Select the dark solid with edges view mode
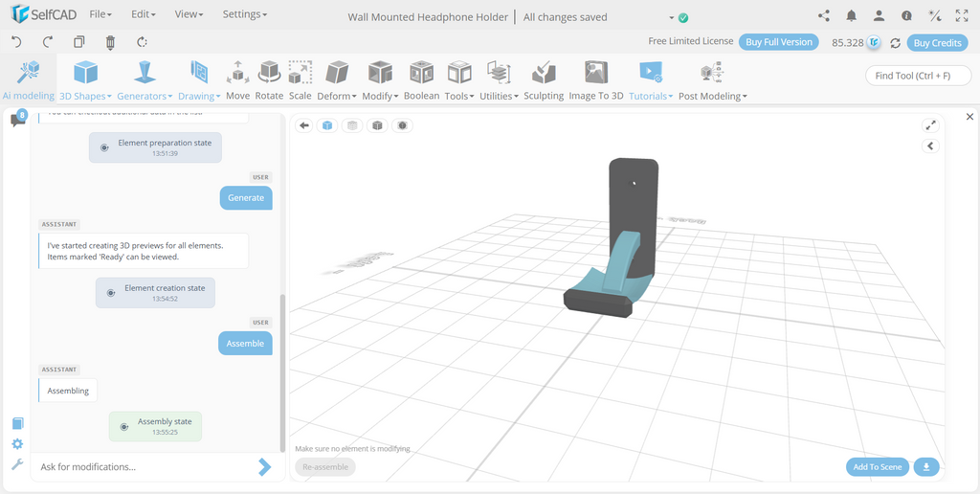980x494 pixels. point(377,125)
